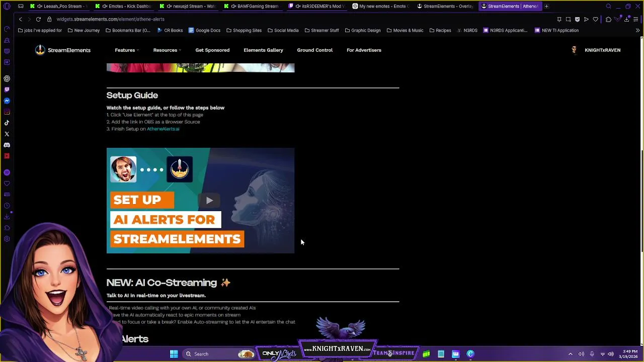Viewport: 644px width, 362px height.
Task: Switch to StreamElements - Overlay tab
Action: [445, 6]
